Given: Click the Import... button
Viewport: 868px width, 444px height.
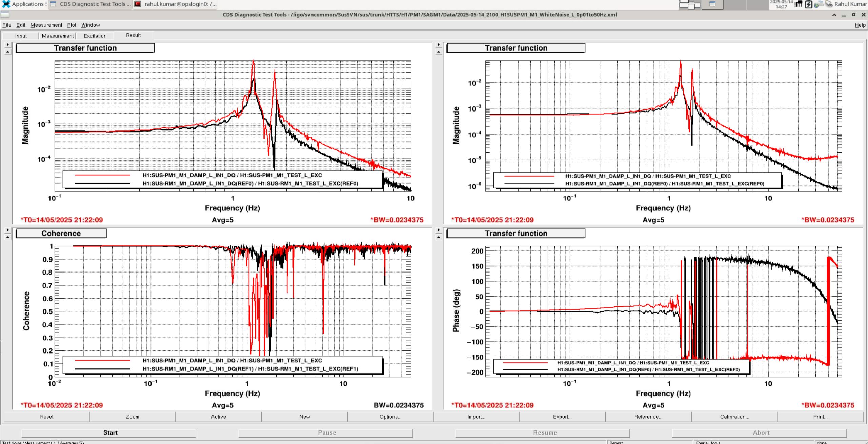Looking at the screenshot, I should [x=477, y=417].
